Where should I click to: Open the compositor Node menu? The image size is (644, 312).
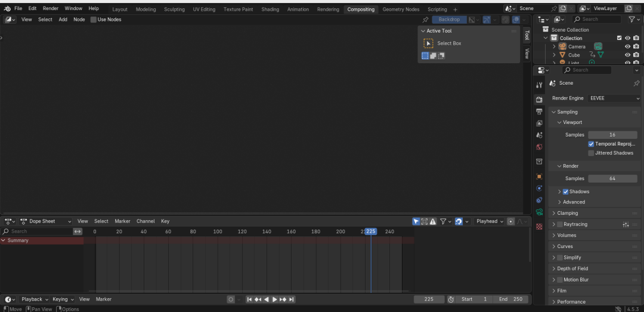click(x=79, y=19)
